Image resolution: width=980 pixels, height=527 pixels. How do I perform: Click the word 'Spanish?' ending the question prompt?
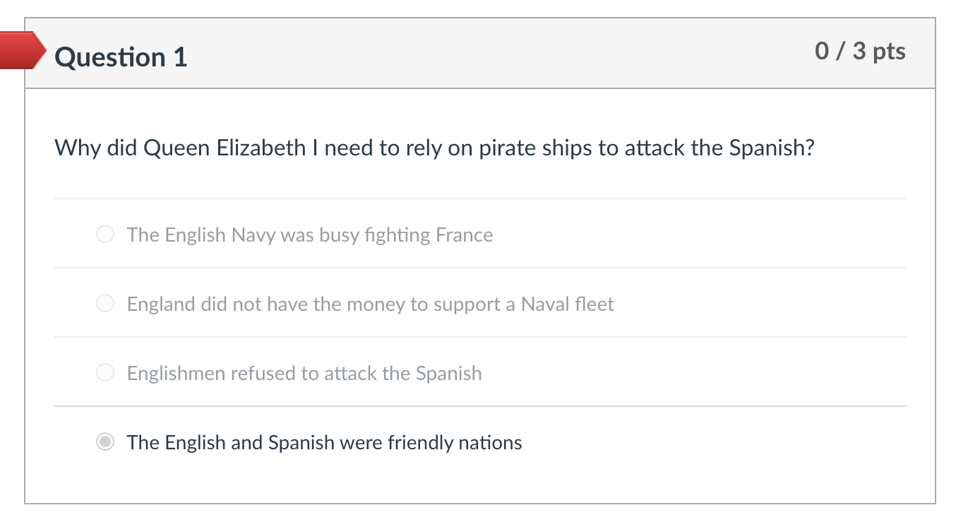(x=772, y=148)
